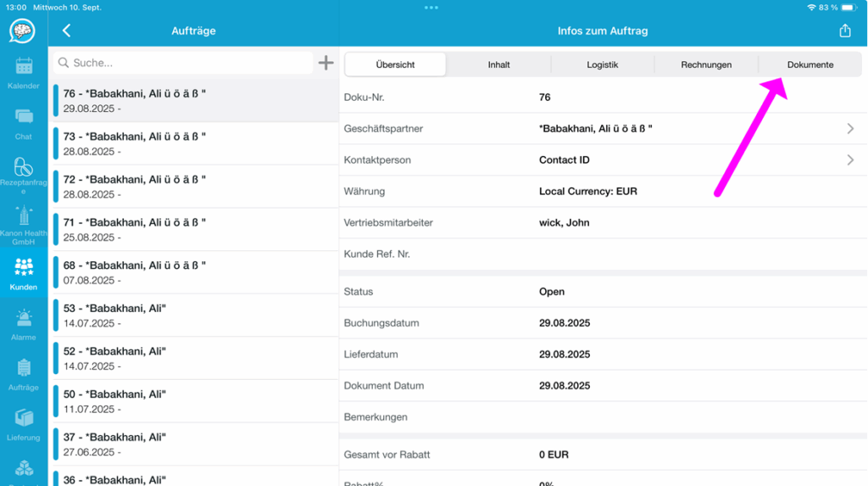This screenshot has width=868, height=486.
Task: Select order 53 - Babakhani, Ali
Action: pyautogui.click(x=196, y=316)
